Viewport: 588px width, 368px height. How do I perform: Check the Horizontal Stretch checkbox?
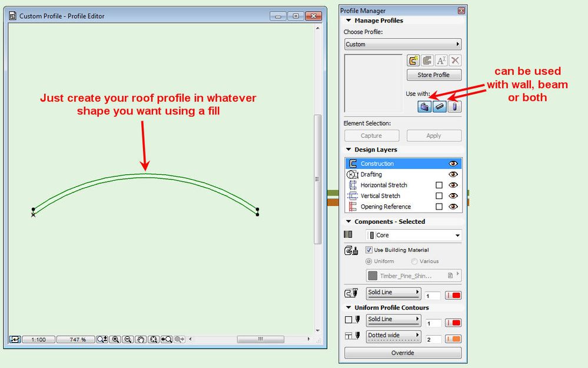pyautogui.click(x=439, y=185)
